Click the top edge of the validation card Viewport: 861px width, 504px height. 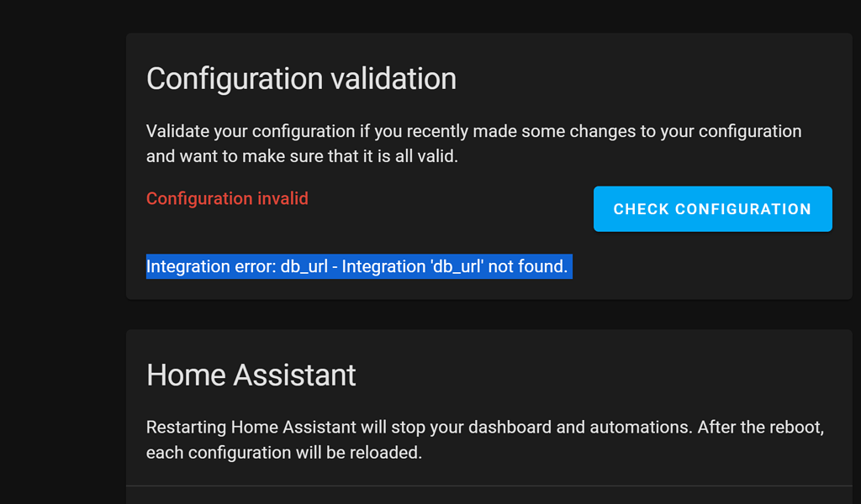click(491, 34)
